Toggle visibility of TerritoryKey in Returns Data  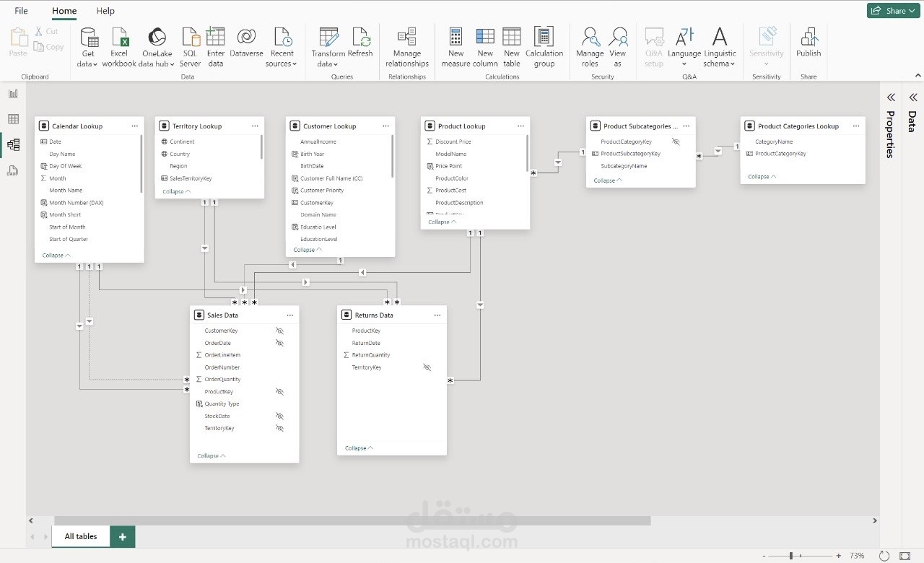click(x=427, y=367)
